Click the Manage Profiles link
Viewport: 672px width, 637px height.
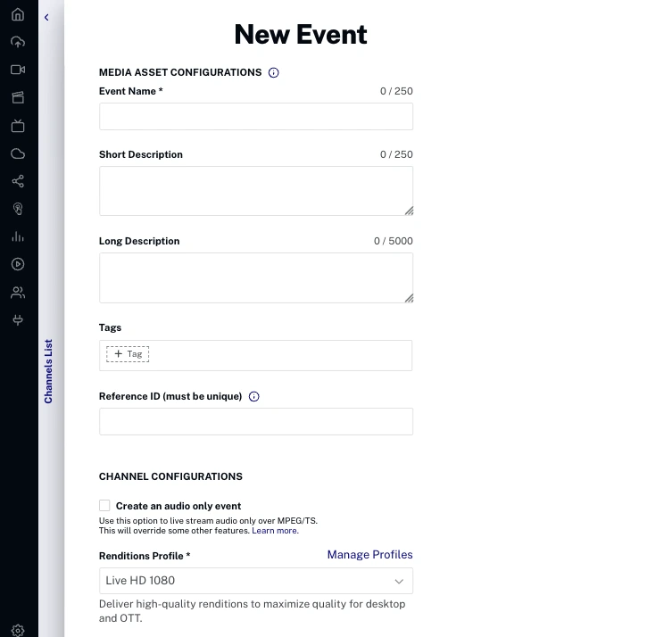(369, 555)
